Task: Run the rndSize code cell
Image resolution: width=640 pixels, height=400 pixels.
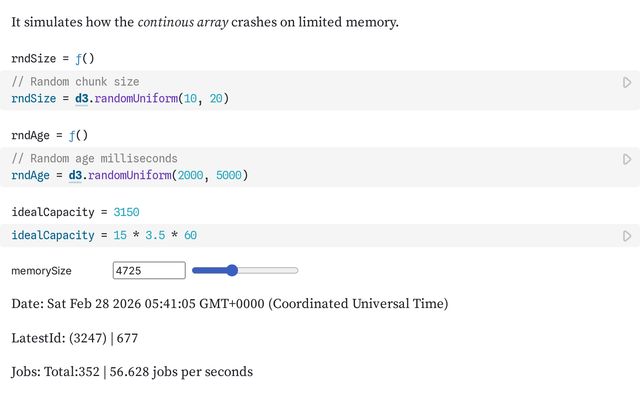Action: pos(627,83)
